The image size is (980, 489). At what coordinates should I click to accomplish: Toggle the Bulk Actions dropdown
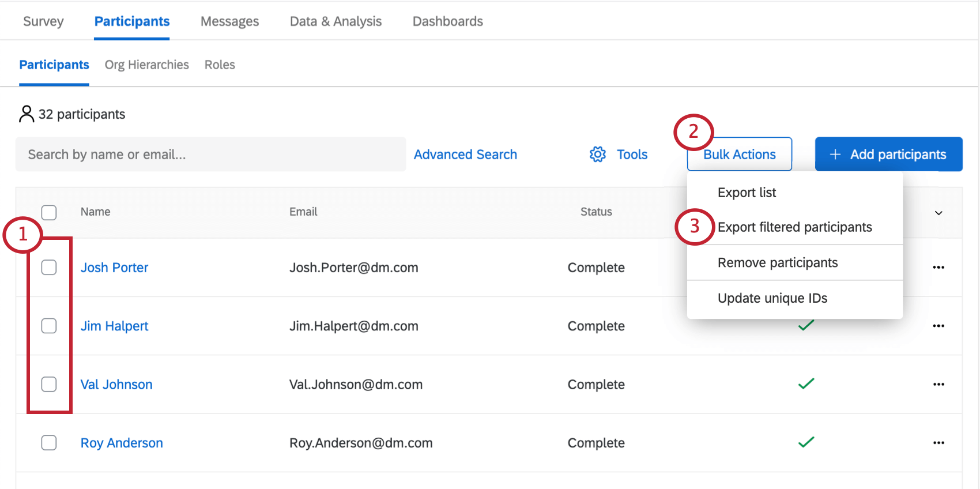click(739, 155)
